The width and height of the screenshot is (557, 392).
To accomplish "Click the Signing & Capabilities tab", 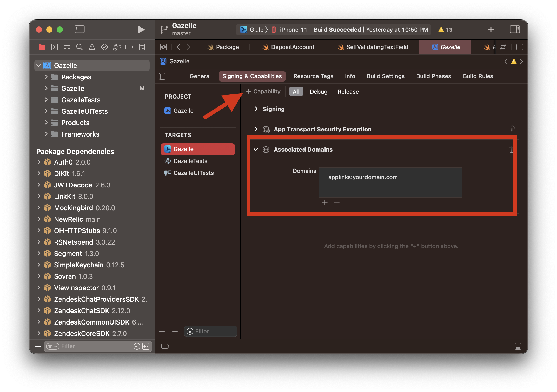I will (x=252, y=76).
